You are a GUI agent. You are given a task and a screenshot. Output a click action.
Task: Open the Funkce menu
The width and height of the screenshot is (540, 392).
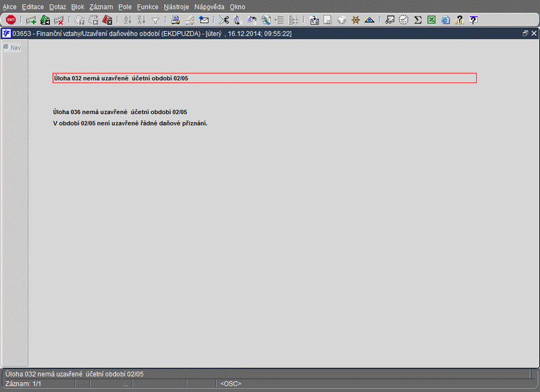[148, 7]
